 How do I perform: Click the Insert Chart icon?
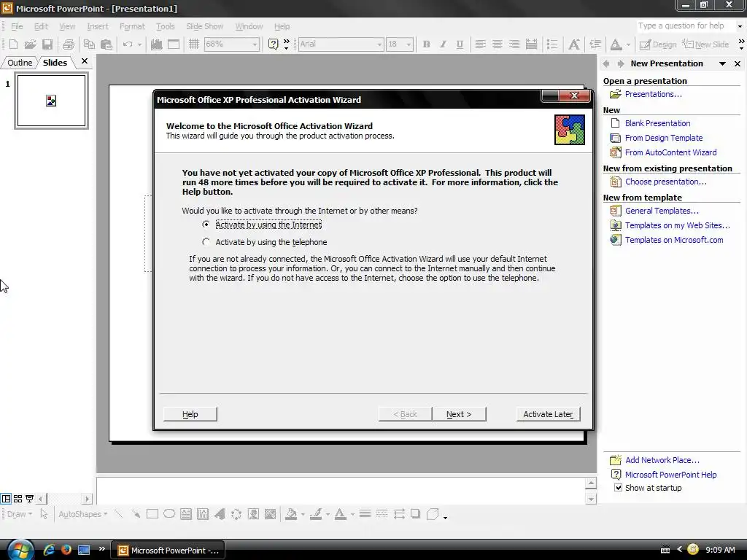156,44
